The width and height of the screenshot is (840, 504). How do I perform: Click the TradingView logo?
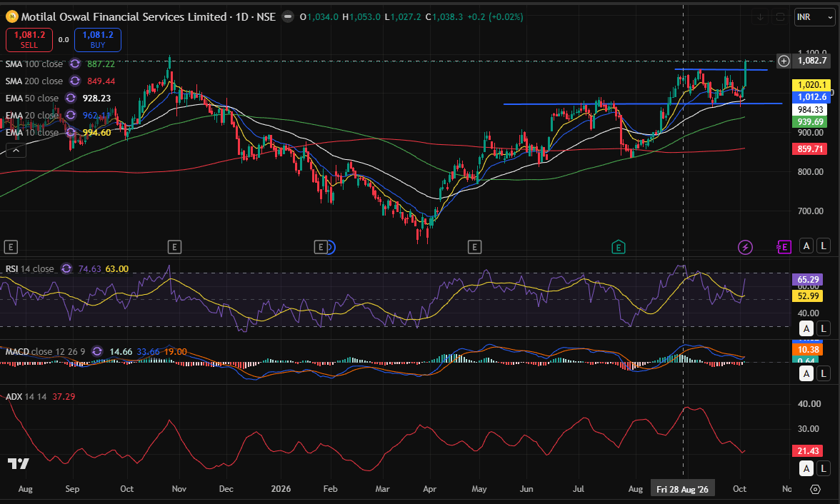tap(19, 464)
